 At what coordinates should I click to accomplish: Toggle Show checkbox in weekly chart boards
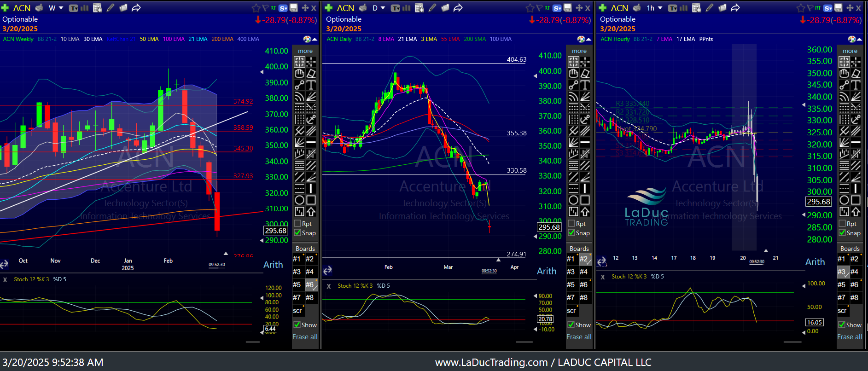coord(297,325)
